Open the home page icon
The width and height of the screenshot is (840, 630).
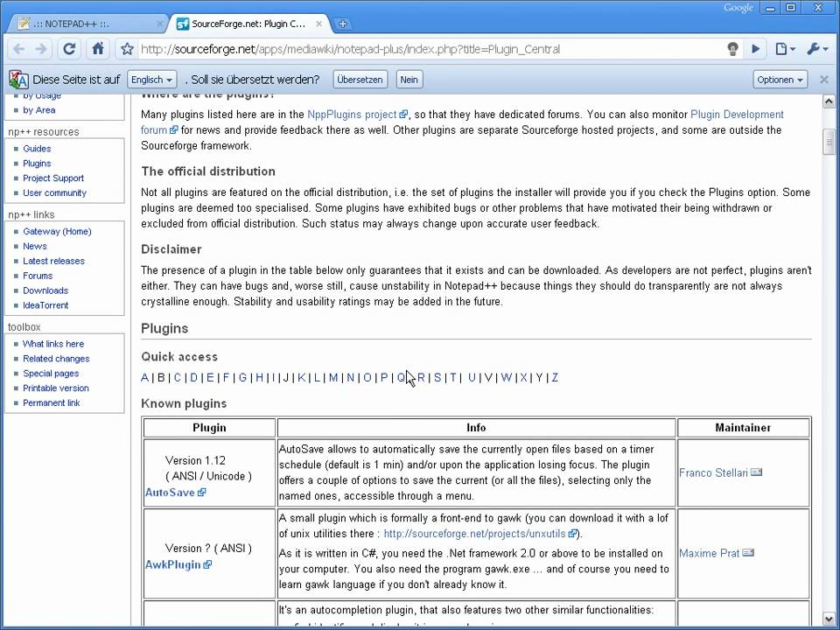pyautogui.click(x=98, y=49)
